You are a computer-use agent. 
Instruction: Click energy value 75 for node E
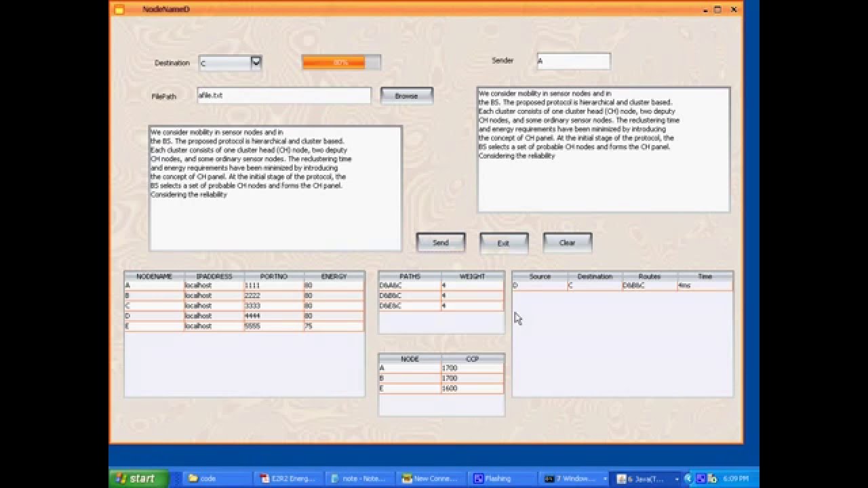334,326
